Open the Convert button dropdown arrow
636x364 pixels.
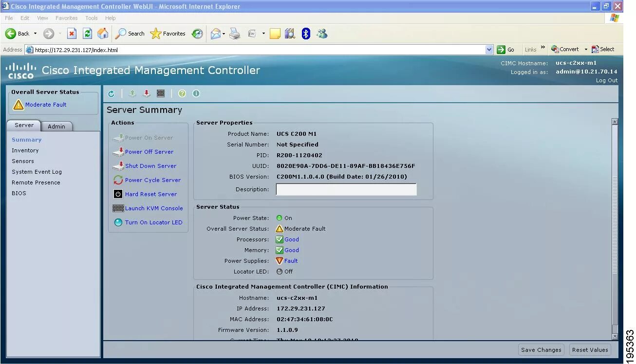pyautogui.click(x=586, y=49)
